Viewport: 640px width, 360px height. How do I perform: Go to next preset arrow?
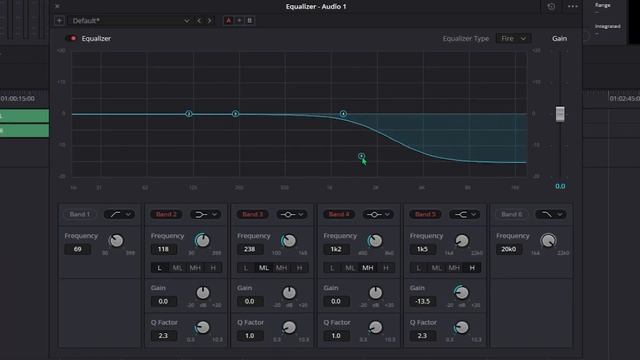(x=209, y=20)
